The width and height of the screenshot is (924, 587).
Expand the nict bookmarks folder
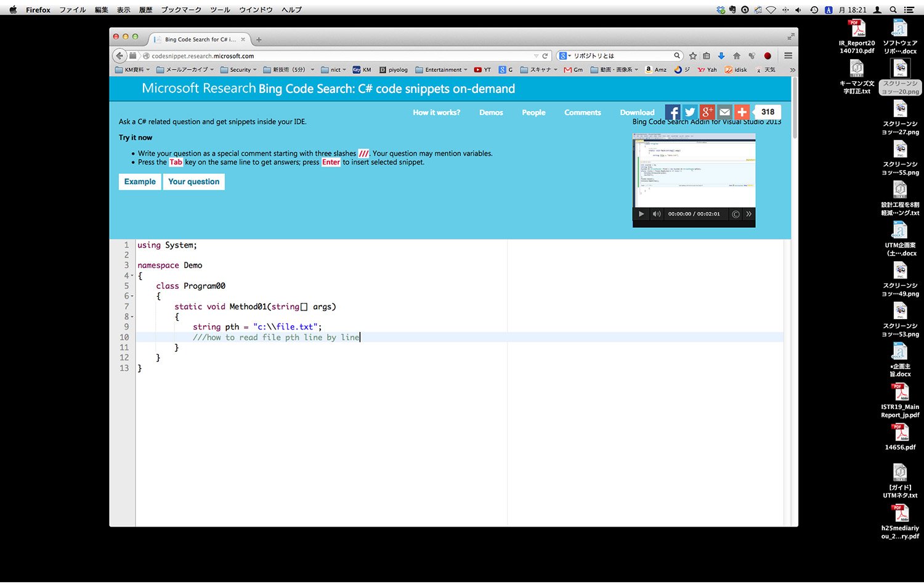(333, 70)
